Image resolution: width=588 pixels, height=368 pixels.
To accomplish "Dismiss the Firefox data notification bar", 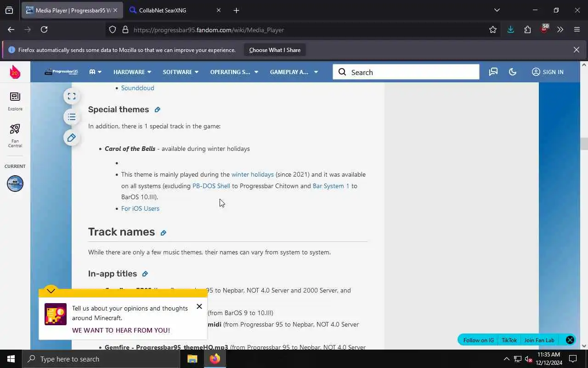I will [x=577, y=50].
